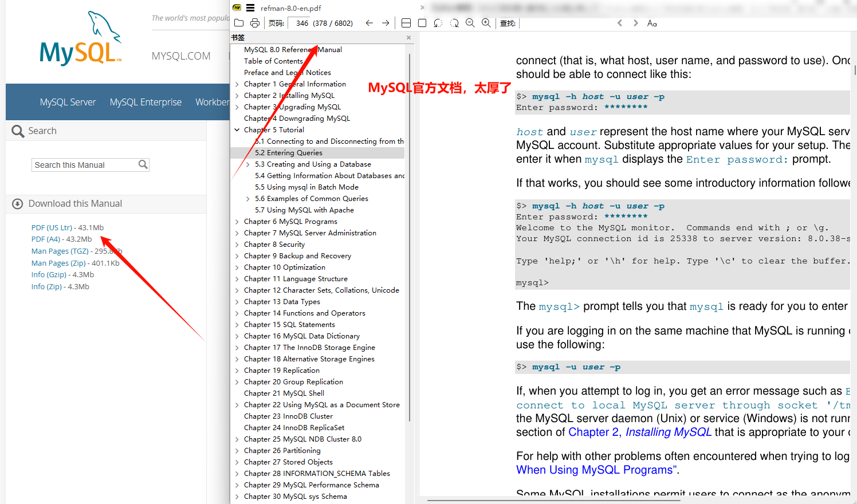Rotate the PDF page left
This screenshot has height=504, width=857.
tap(438, 23)
